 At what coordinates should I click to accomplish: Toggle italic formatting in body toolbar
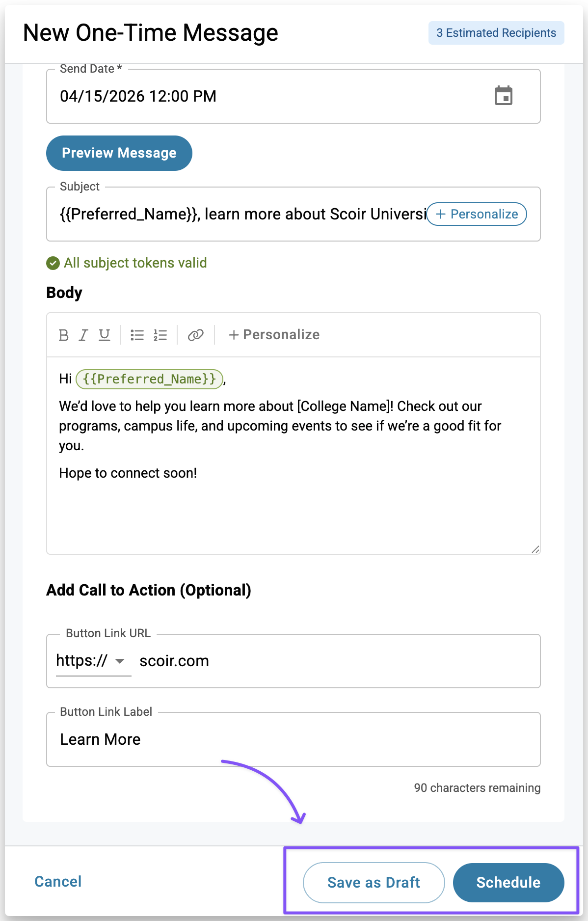(x=83, y=335)
